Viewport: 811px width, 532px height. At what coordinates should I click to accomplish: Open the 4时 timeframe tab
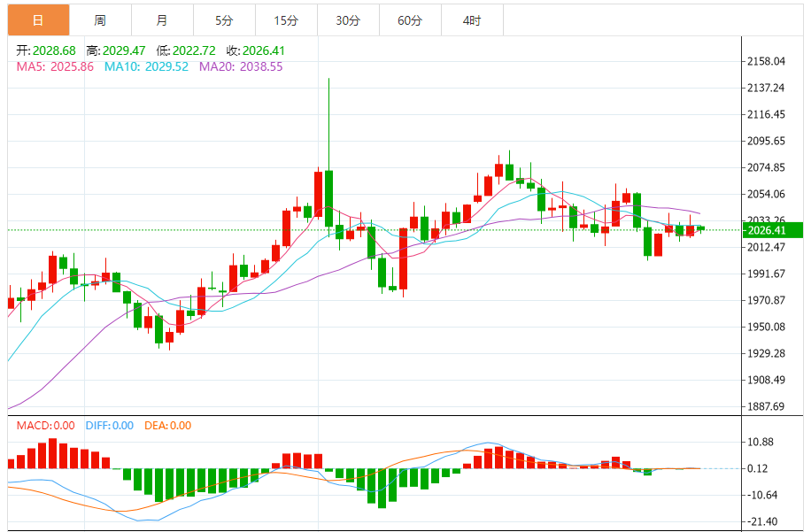pos(473,20)
